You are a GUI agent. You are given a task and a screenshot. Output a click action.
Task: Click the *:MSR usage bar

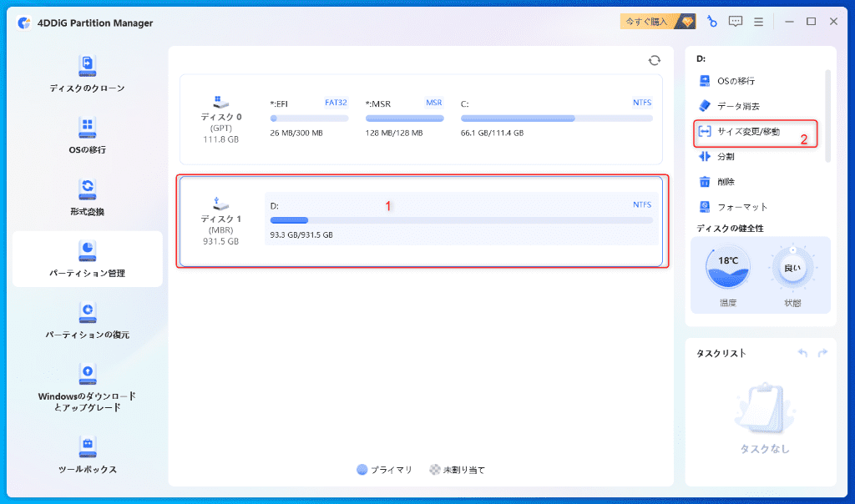click(404, 118)
